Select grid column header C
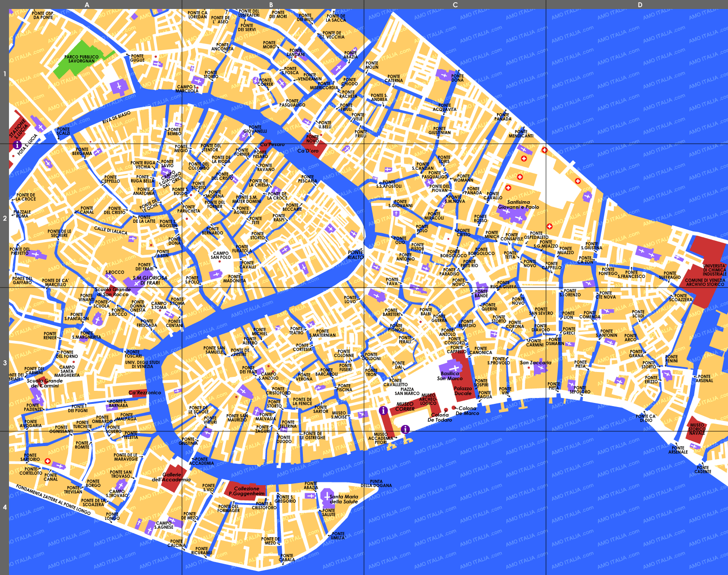This screenshot has height=575, width=728. tap(456, 5)
